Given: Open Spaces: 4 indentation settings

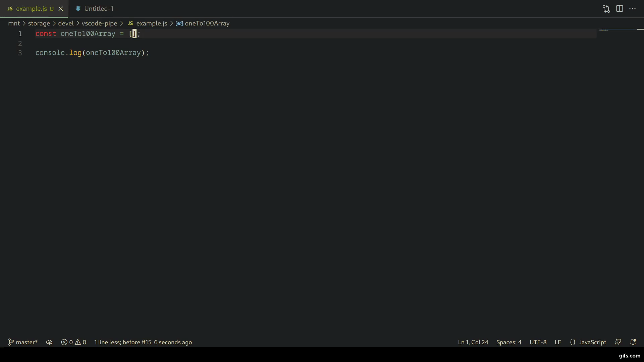Looking at the screenshot, I should 509,342.
